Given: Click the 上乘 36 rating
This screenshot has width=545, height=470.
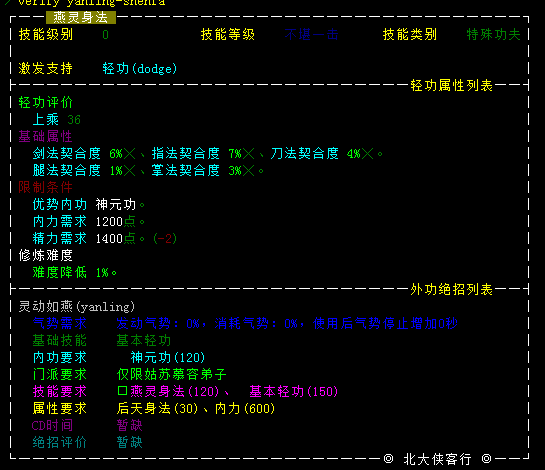Looking at the screenshot, I should coord(57,119).
